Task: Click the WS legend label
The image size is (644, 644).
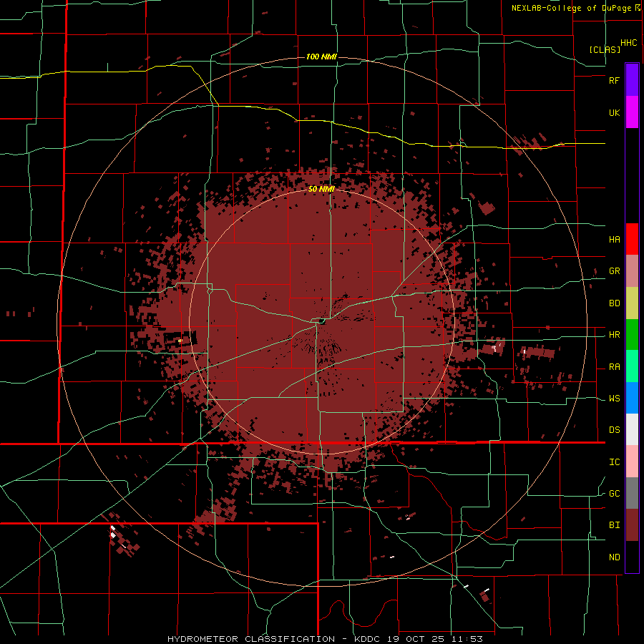Action: coord(614,399)
